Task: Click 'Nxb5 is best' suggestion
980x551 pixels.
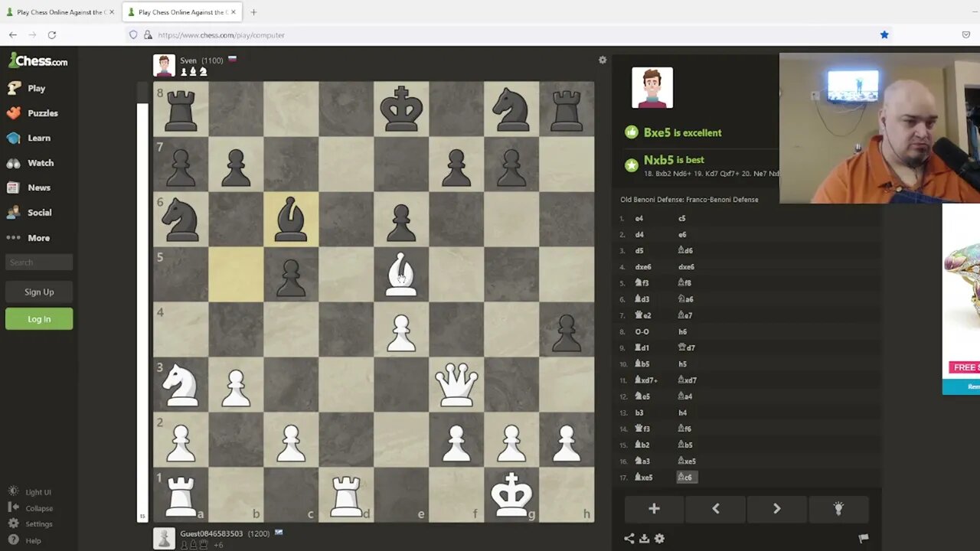Action: tap(674, 160)
